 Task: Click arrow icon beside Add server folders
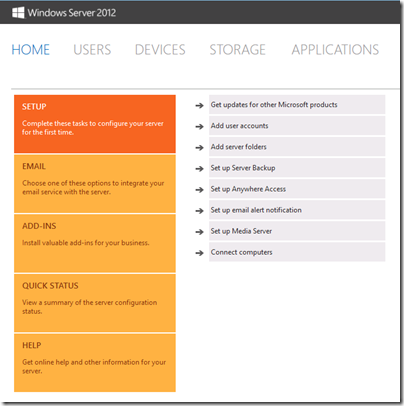click(x=199, y=148)
